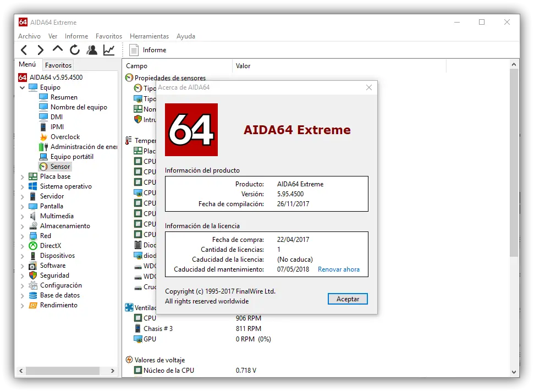Click the Forward navigation arrow
Viewport: 534px width, 392px height.
40,50
